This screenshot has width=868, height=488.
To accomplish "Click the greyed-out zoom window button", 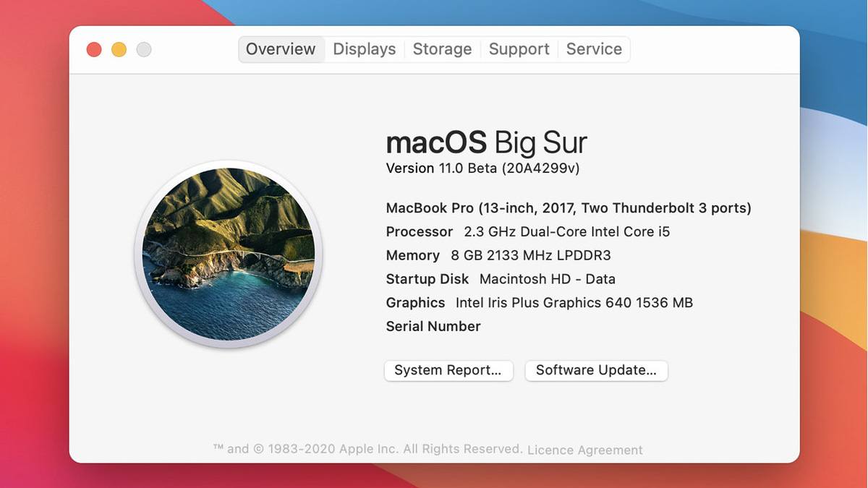I will 144,49.
